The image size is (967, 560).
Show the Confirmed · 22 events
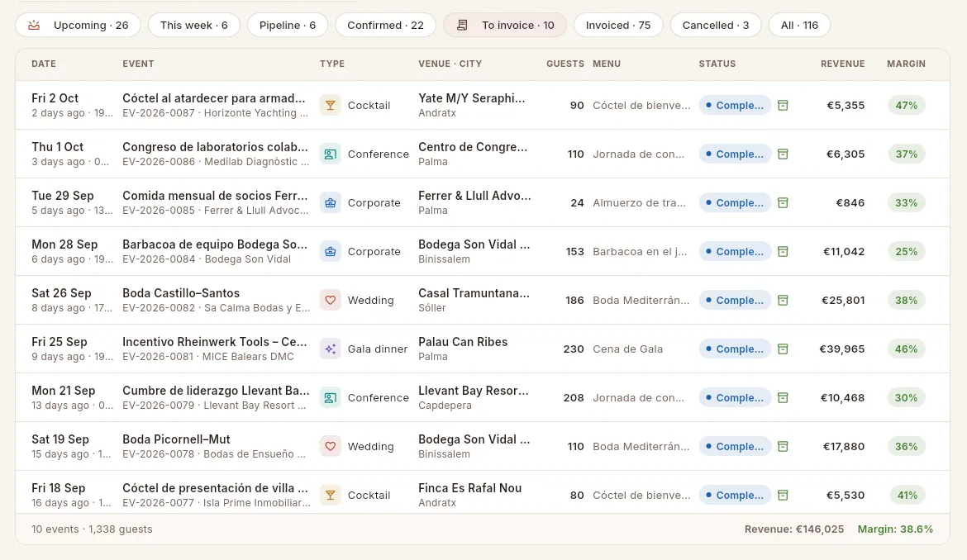click(x=385, y=26)
